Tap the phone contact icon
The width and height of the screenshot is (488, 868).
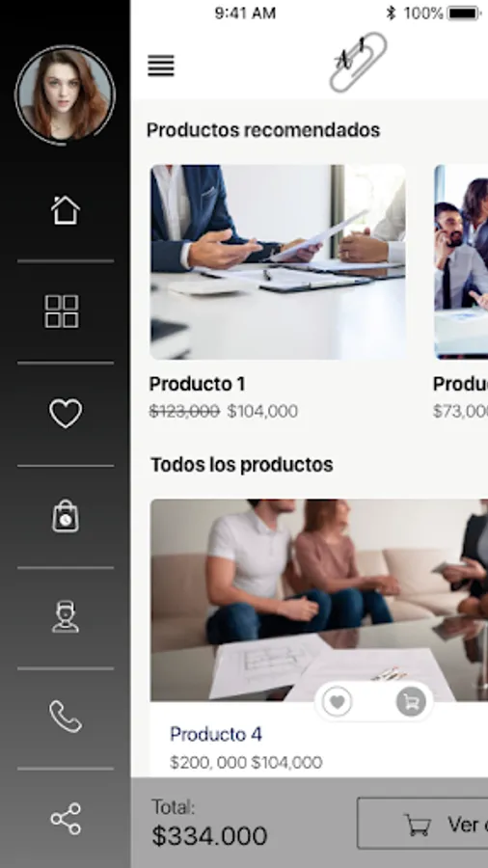click(66, 717)
